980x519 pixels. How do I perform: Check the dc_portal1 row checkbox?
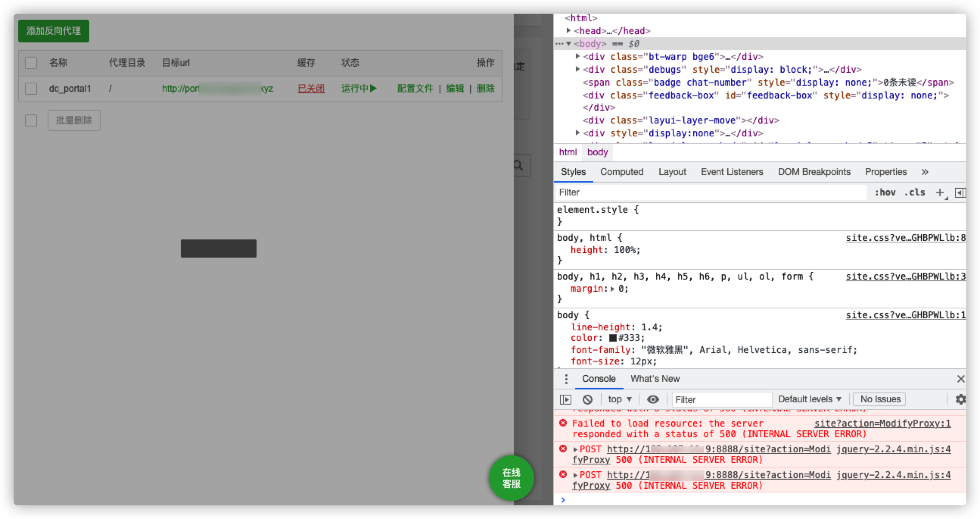(31, 89)
